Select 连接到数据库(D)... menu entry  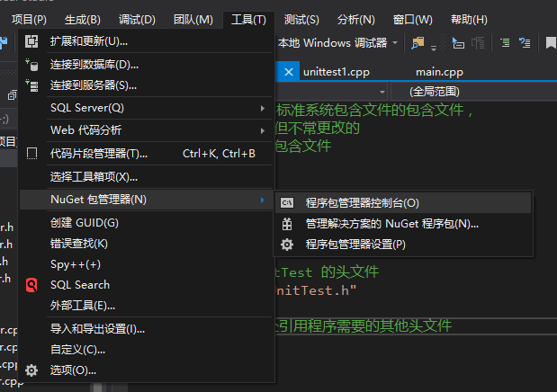pyautogui.click(x=147, y=65)
